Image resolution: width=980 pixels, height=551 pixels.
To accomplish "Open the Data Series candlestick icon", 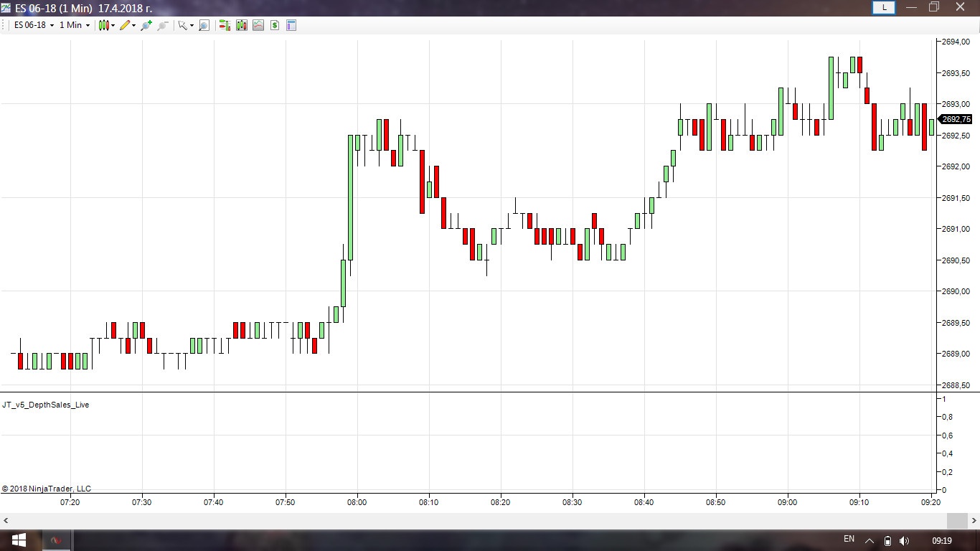I will [x=241, y=25].
